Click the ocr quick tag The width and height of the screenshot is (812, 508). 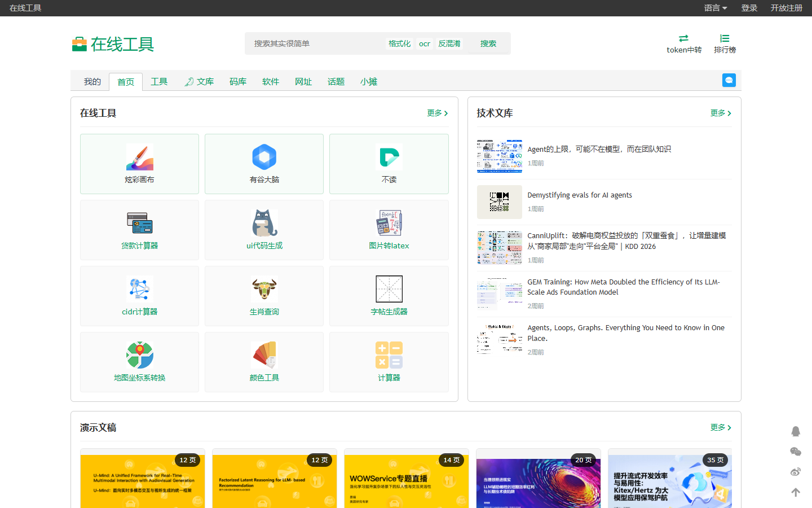425,43
